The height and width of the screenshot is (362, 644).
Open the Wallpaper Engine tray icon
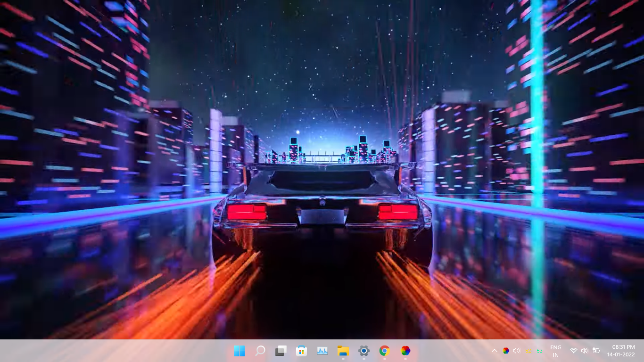tap(506, 351)
